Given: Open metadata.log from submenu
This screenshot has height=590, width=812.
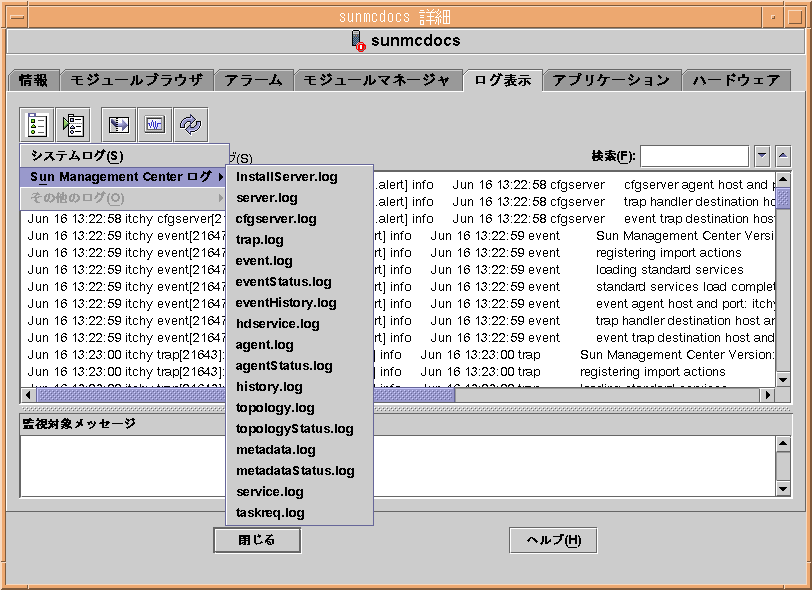Looking at the screenshot, I should (299, 450).
